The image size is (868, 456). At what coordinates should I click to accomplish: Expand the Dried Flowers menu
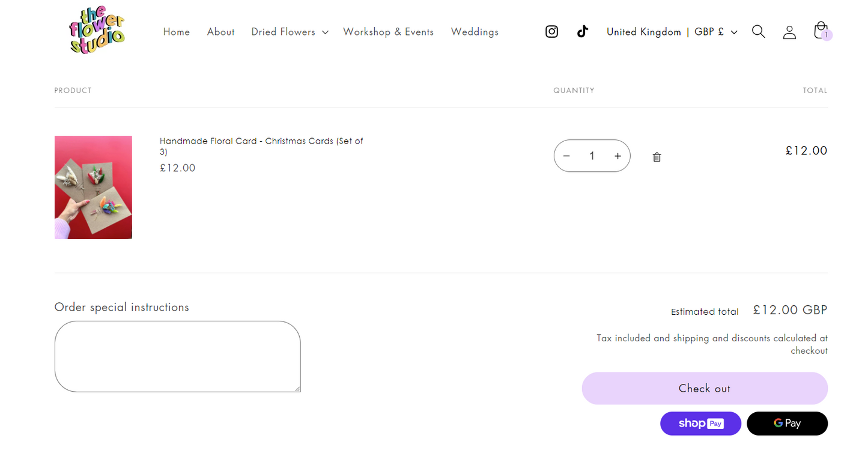[290, 32]
